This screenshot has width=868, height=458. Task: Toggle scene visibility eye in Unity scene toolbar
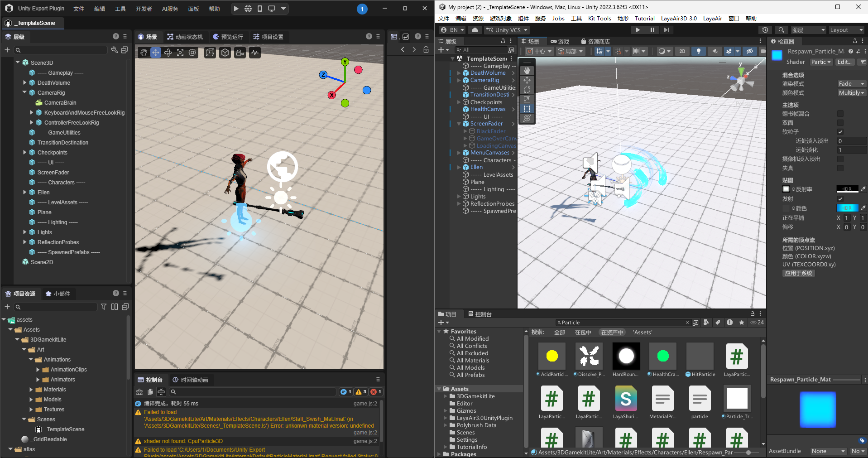pos(750,51)
